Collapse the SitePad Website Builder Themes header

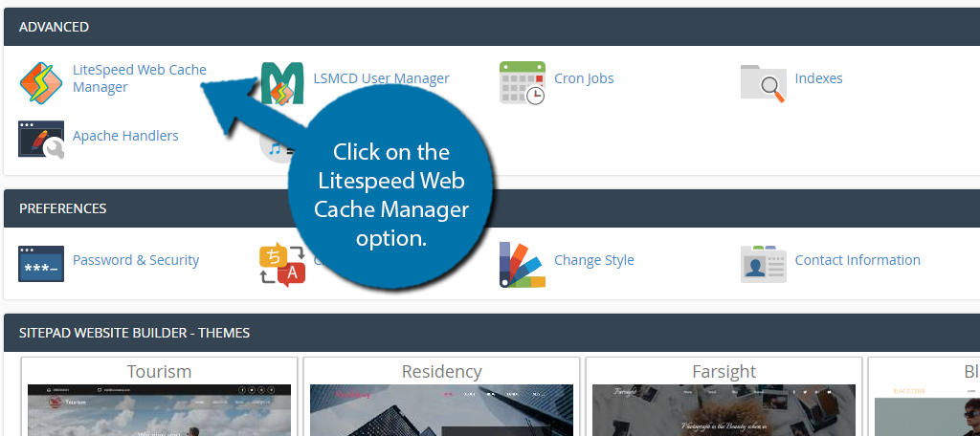point(492,333)
